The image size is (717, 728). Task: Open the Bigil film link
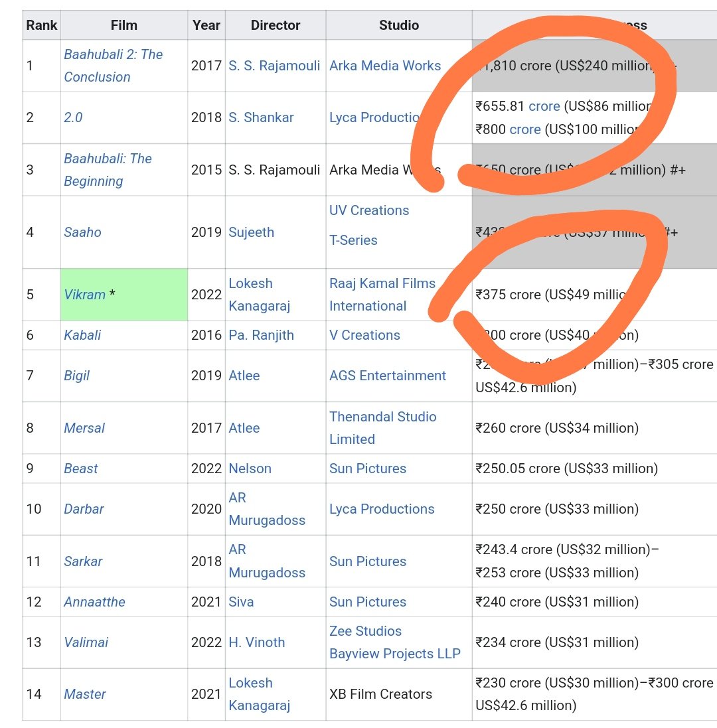76,375
